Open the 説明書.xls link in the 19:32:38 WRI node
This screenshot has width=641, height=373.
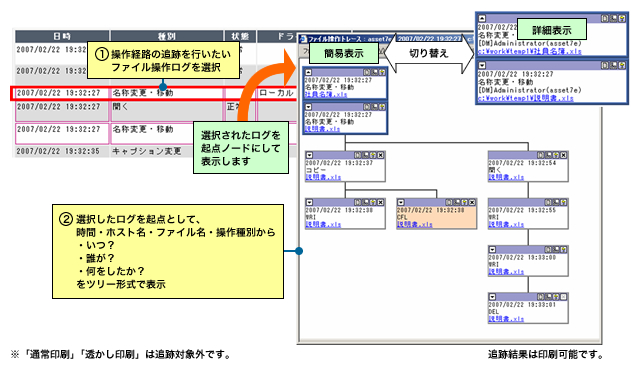pyautogui.click(x=323, y=225)
